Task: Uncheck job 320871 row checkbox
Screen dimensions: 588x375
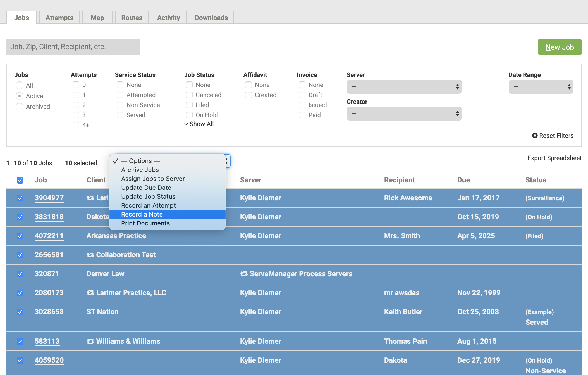Action: [20, 274]
